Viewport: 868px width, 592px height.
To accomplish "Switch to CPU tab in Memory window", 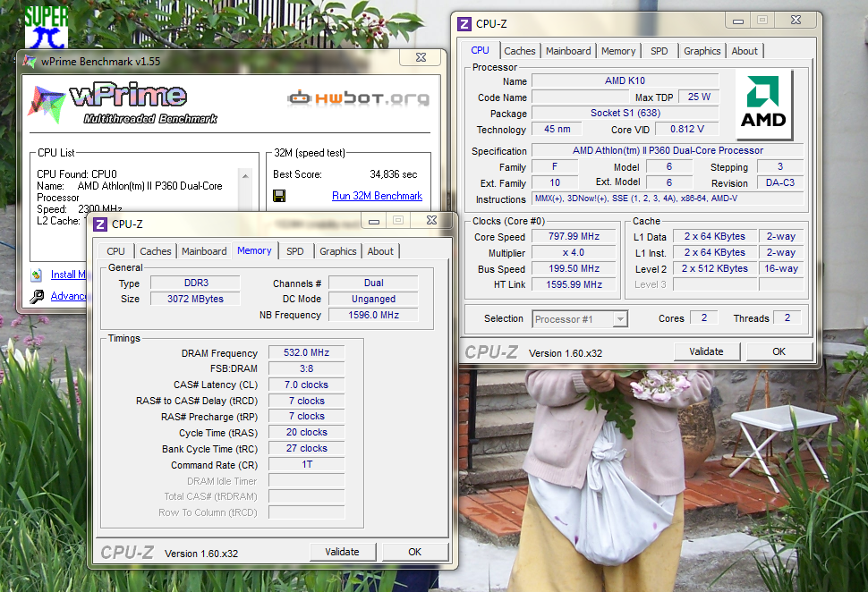I will [115, 251].
